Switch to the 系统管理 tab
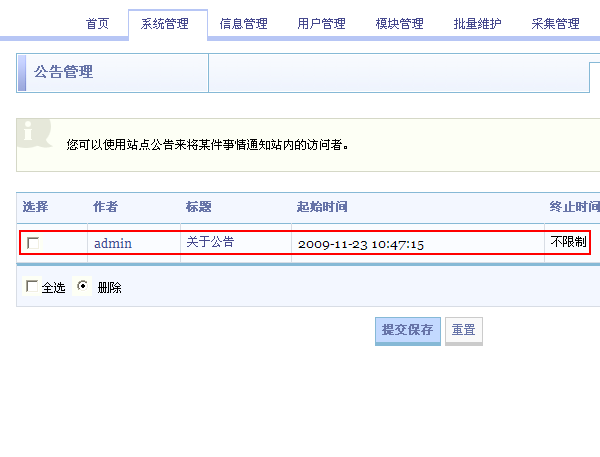 pos(166,24)
